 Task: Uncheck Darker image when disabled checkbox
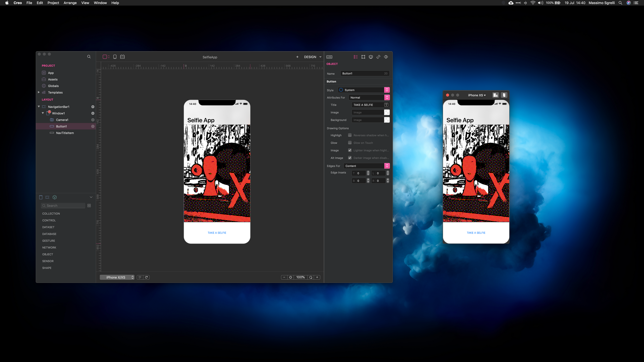click(x=350, y=158)
